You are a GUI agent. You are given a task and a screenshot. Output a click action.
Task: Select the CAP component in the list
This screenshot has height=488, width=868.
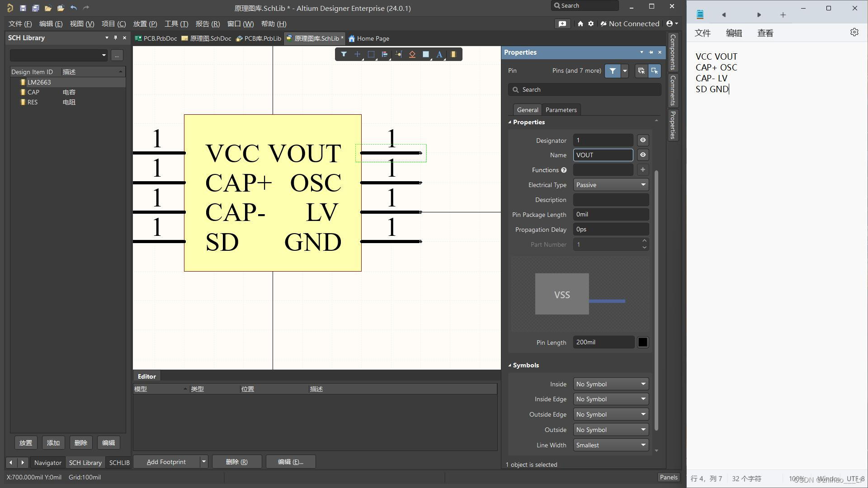33,92
